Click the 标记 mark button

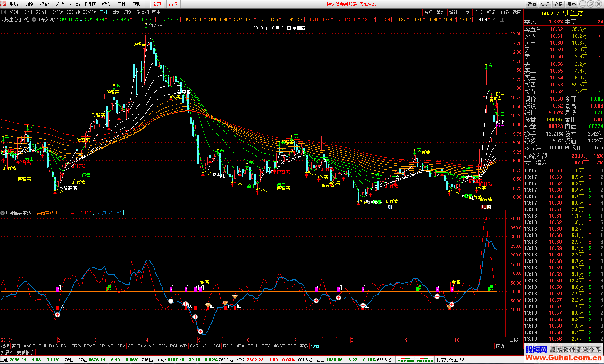click(x=491, y=12)
